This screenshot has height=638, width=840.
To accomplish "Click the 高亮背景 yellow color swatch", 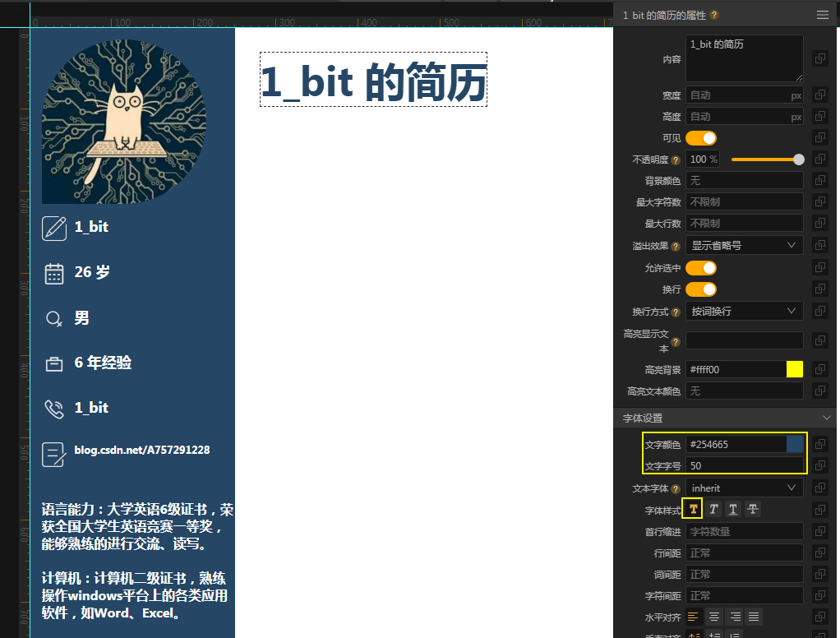I will point(795,369).
